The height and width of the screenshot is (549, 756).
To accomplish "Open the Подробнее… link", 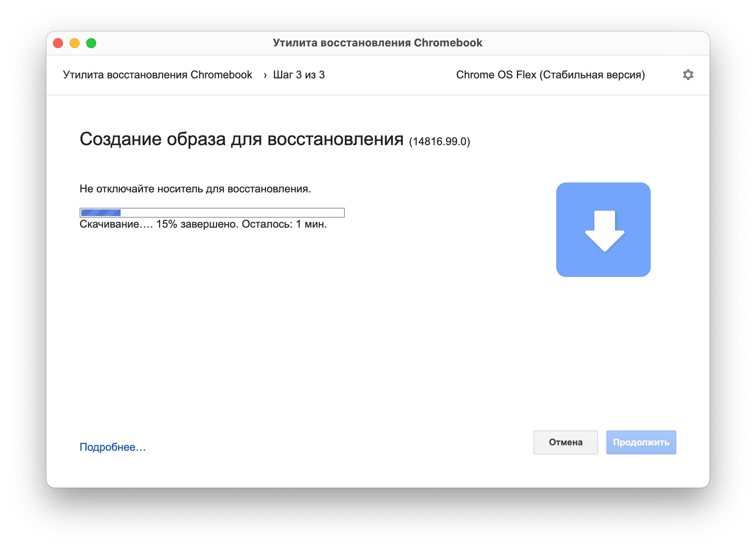I will point(112,447).
